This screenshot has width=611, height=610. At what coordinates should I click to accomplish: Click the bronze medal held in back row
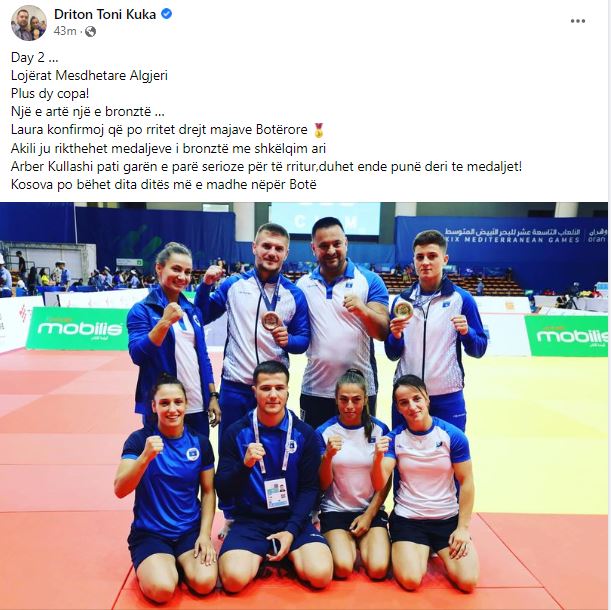coord(271,320)
